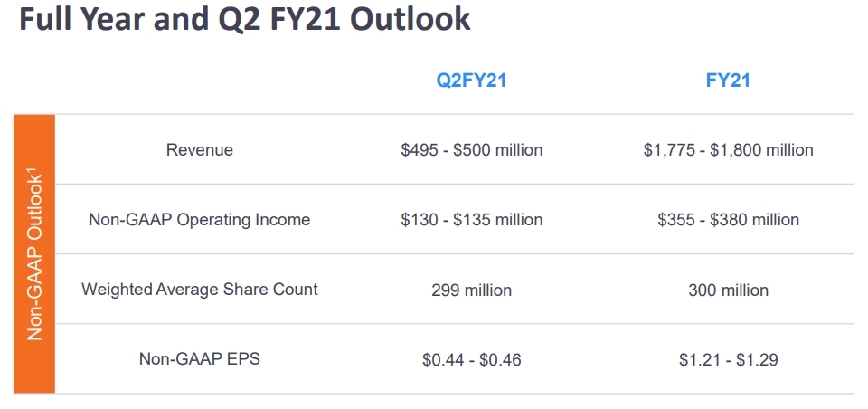The width and height of the screenshot is (868, 409).
Task: Select the $0.44 - $0.46 EPS cell
Action: (x=472, y=360)
